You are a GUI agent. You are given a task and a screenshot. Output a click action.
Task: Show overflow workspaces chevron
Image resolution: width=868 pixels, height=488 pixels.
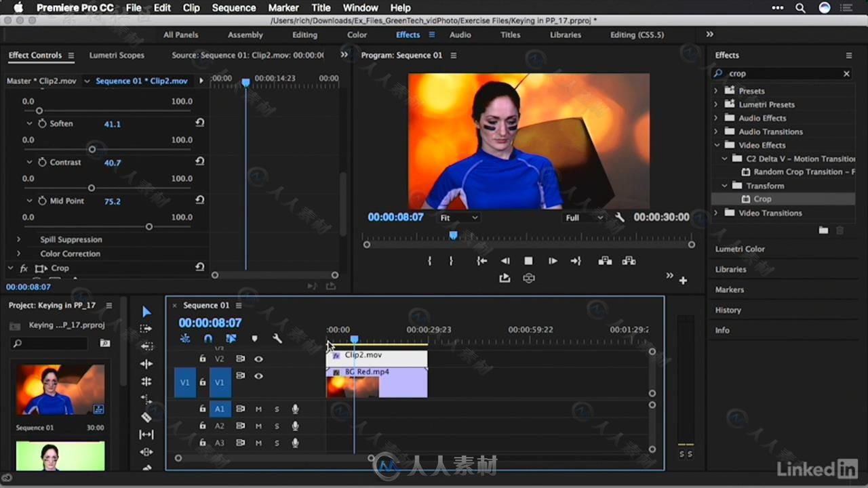tap(709, 35)
